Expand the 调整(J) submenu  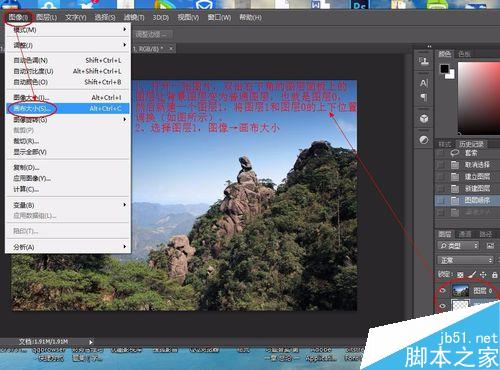coord(68,45)
